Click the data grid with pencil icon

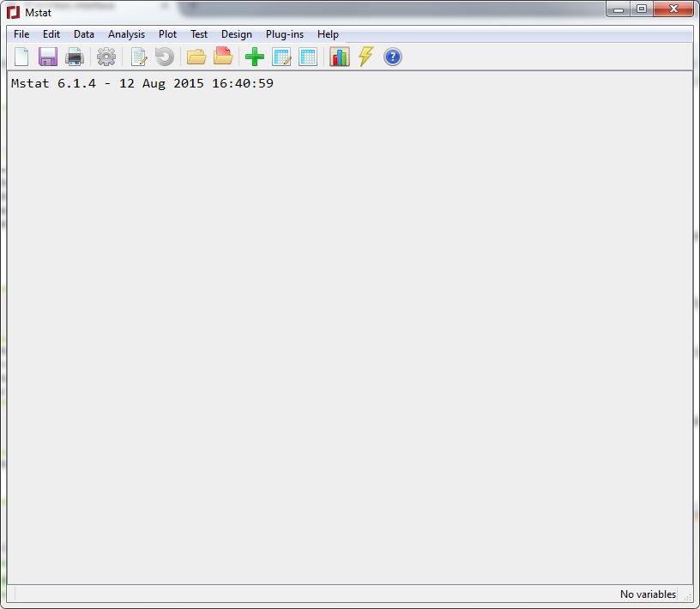tap(281, 57)
